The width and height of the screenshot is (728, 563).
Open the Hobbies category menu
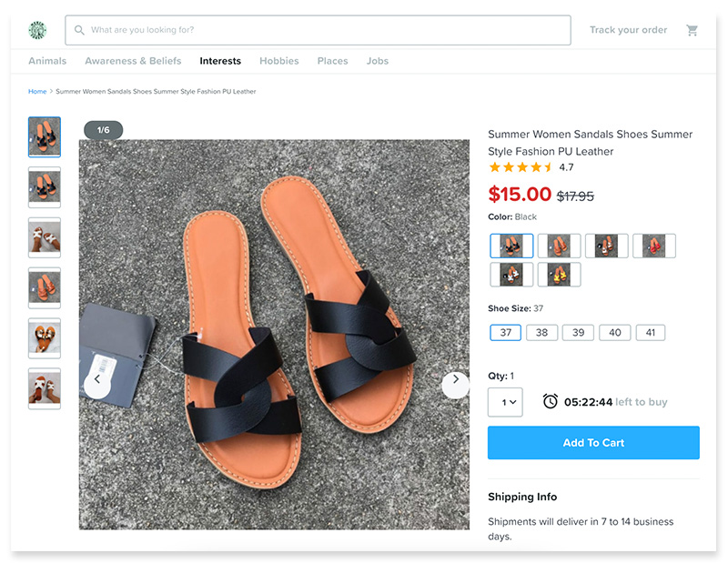[x=279, y=61]
